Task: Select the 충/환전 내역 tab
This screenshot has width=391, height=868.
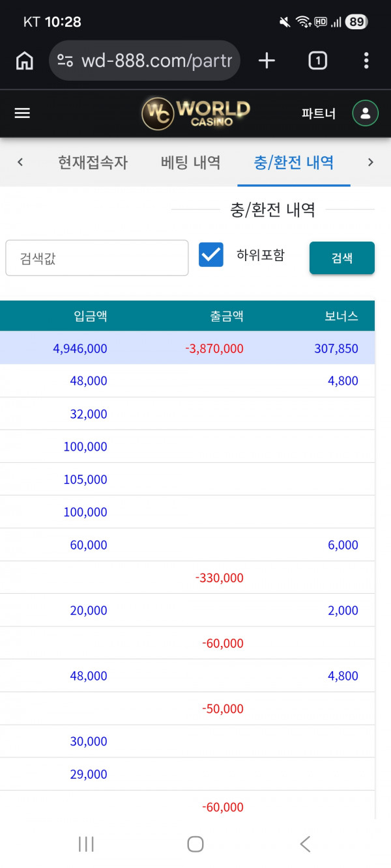Action: (293, 162)
